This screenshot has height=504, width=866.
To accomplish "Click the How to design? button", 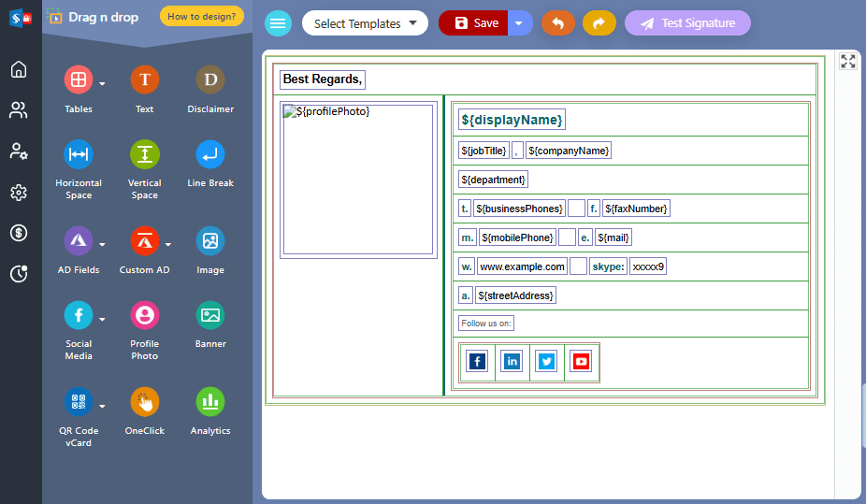I will (202, 17).
